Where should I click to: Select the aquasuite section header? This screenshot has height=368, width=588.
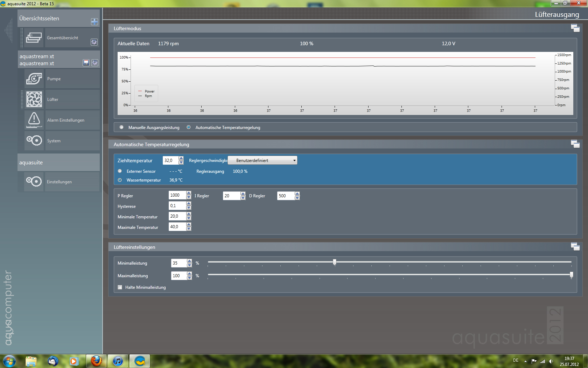(58, 163)
